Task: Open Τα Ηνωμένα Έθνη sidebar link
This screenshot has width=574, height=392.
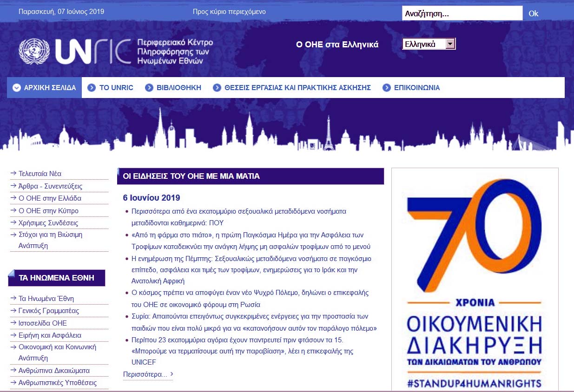Action: [x=46, y=299]
